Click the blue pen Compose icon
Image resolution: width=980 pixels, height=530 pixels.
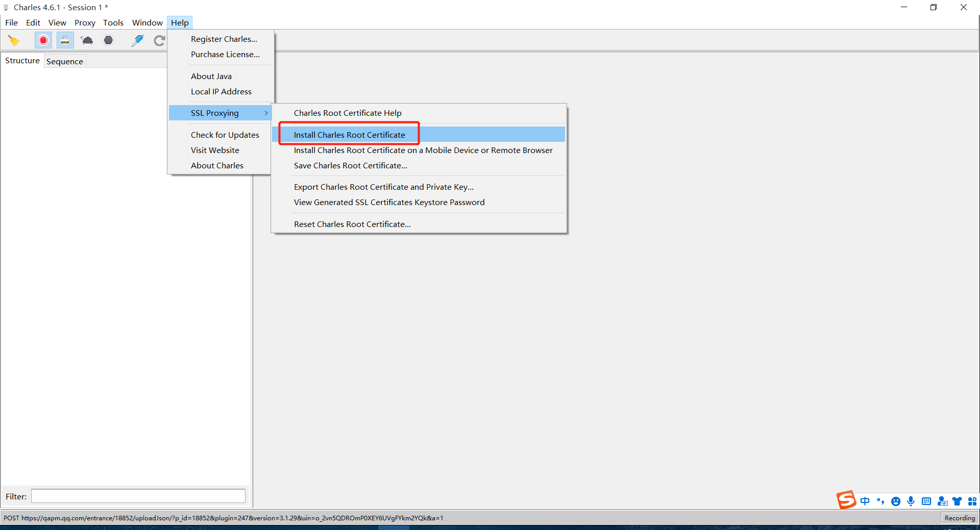[x=137, y=40]
